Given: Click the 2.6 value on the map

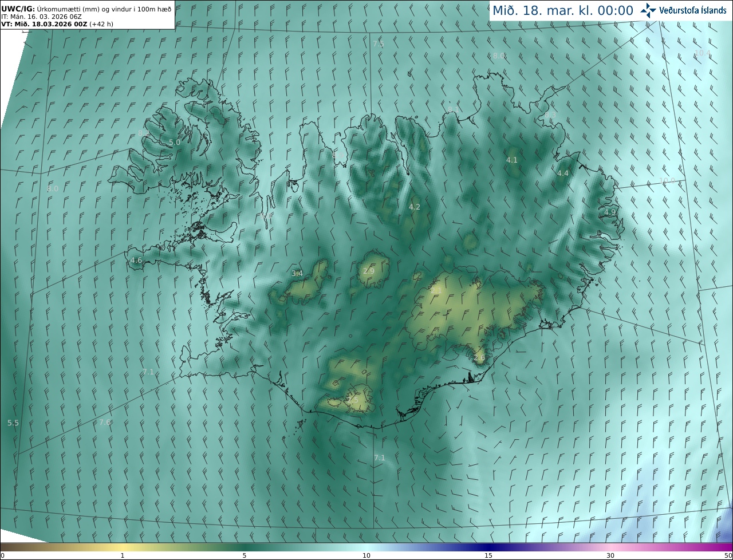Looking at the screenshot, I should tap(479, 358).
